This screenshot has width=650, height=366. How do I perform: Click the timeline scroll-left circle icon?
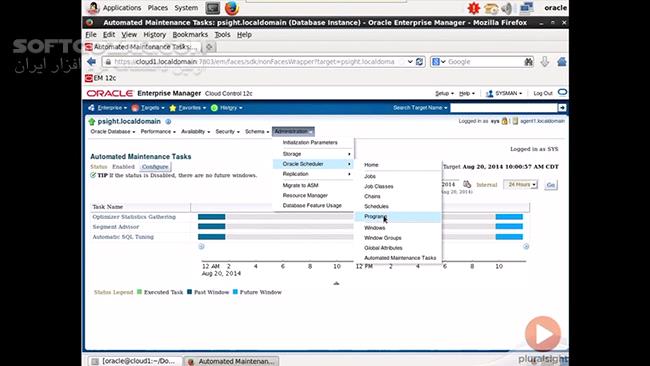tap(201, 247)
